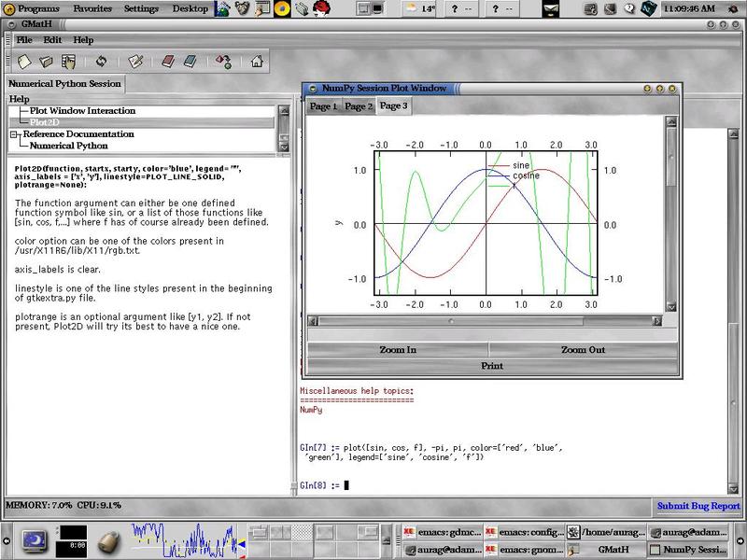Open the Favorites panel menu

[92, 8]
